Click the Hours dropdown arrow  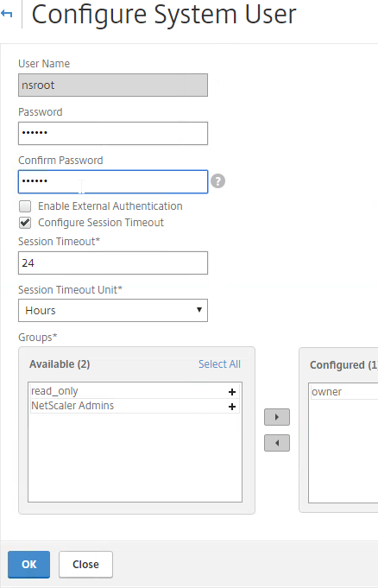coord(199,310)
